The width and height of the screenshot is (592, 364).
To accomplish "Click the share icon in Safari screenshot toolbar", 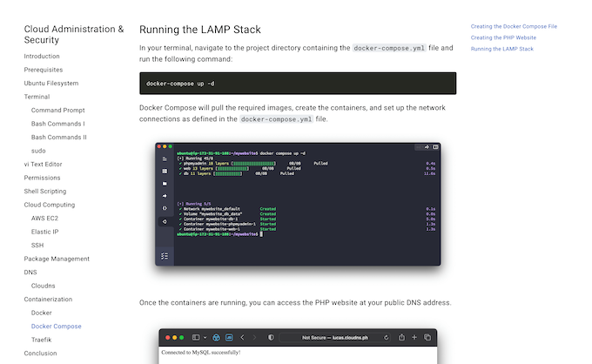I will 401,337.
